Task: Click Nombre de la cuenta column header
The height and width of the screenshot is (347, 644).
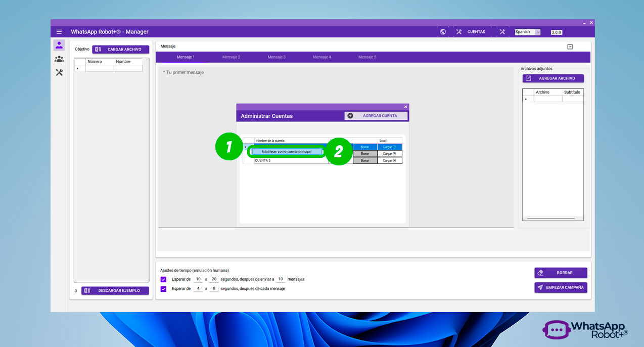Action: tap(292, 141)
